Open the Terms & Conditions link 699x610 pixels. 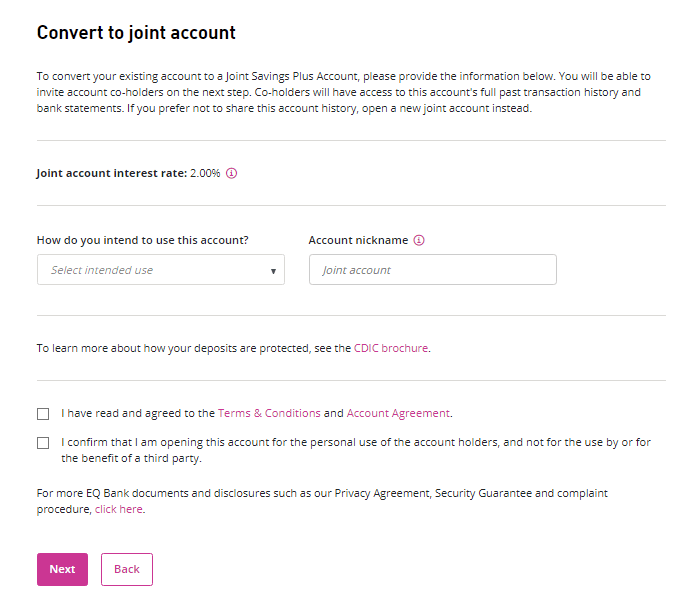(x=269, y=413)
